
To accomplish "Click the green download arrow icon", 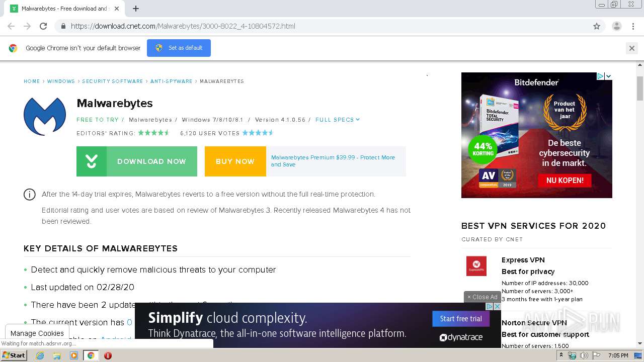I will [92, 161].
